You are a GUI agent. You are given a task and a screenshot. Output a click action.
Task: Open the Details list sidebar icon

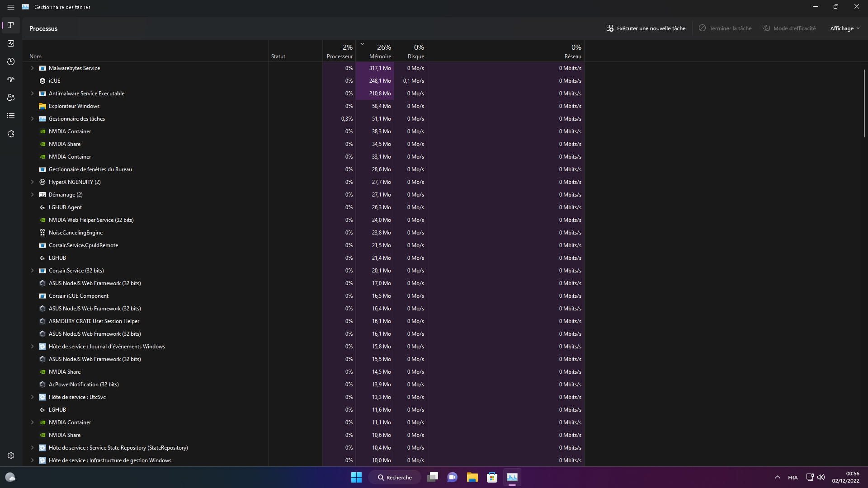pyautogui.click(x=11, y=116)
